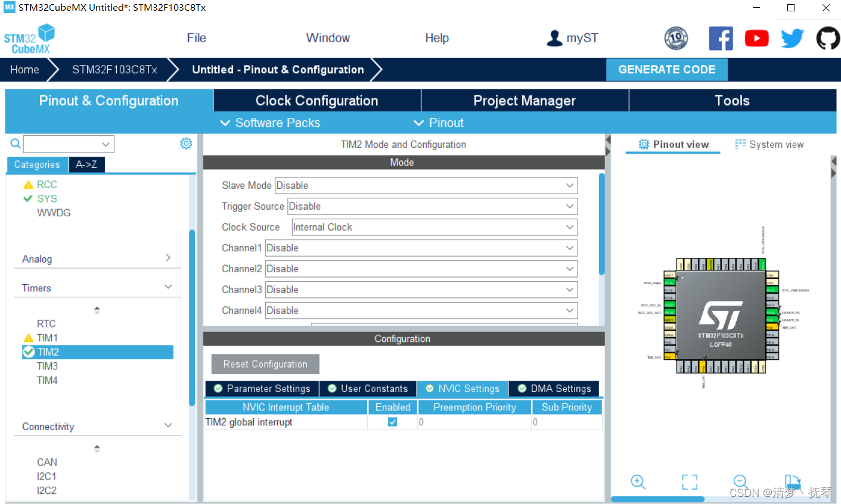841x504 pixels.
Task: Click the SYS green checkmark icon
Action: click(27, 198)
